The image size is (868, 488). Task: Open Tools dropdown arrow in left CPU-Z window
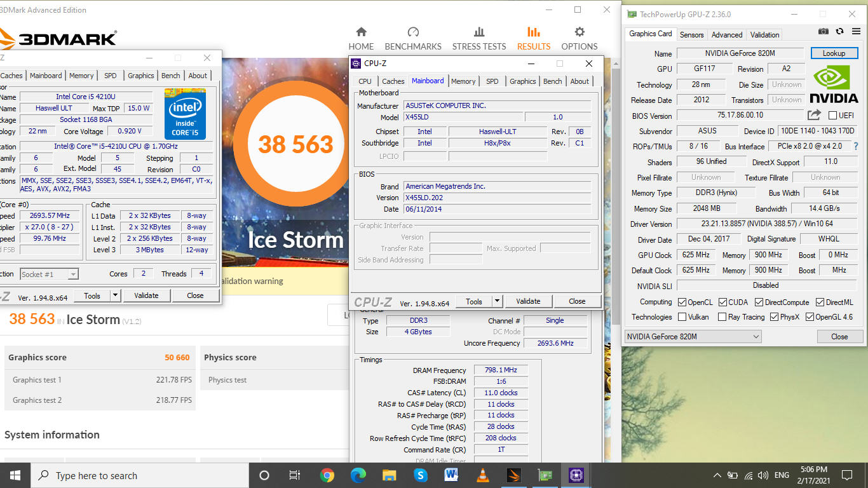115,295
